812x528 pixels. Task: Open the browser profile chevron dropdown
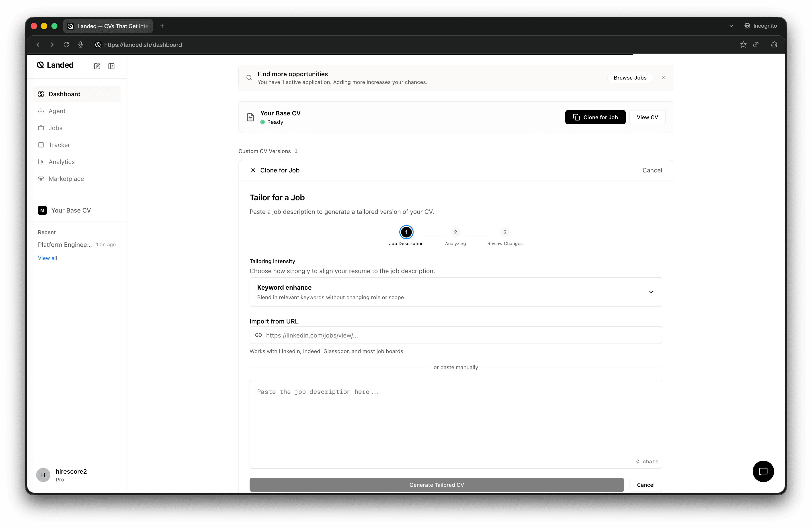731,26
